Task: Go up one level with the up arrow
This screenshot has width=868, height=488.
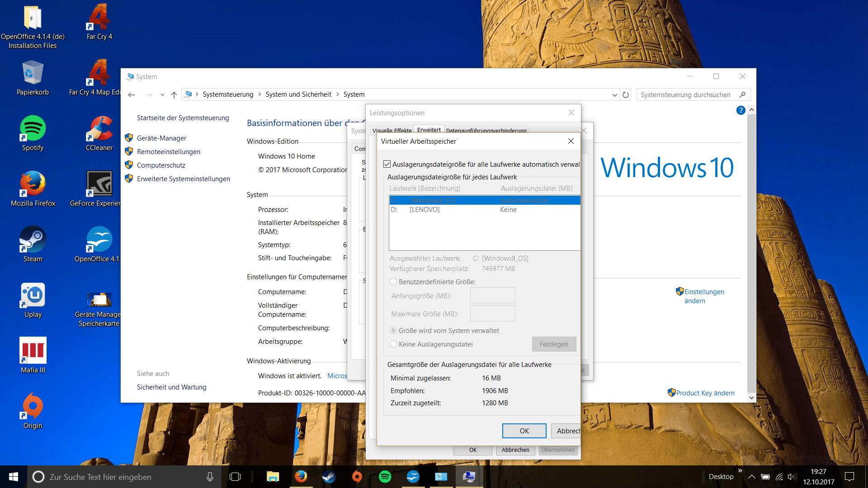Action: click(174, 95)
